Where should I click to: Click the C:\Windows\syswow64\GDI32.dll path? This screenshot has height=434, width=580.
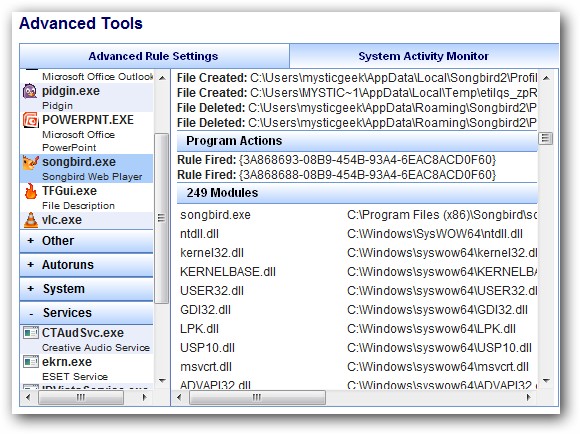coord(438,310)
